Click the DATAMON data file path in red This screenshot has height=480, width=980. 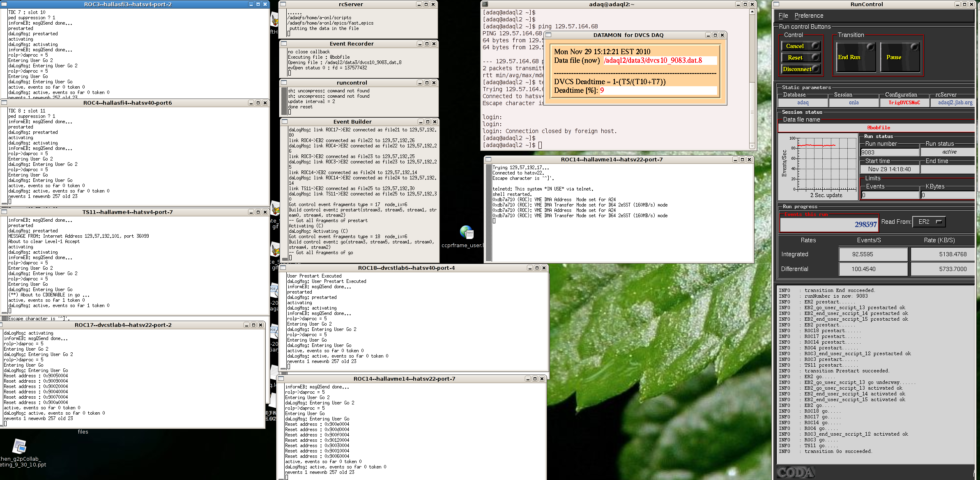(x=653, y=60)
